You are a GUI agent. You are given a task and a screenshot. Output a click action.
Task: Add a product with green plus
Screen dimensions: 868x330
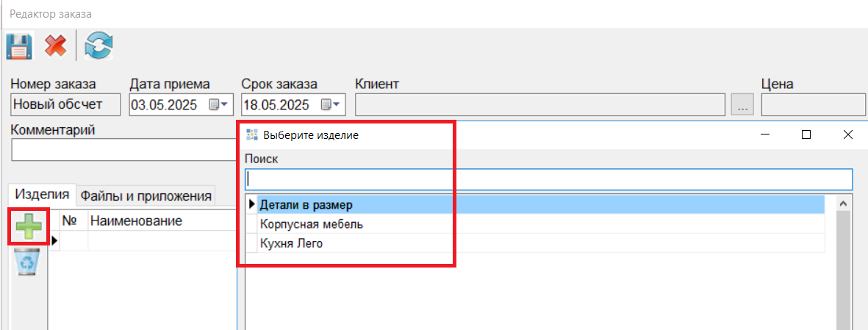pos(29,227)
